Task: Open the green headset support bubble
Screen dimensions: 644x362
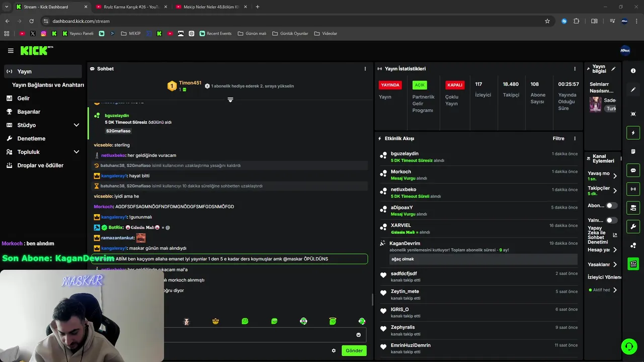Action: 628,346
